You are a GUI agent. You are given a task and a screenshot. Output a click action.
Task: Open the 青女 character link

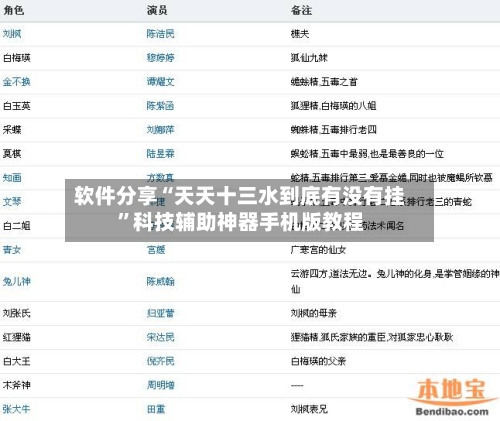pyautogui.click(x=12, y=250)
